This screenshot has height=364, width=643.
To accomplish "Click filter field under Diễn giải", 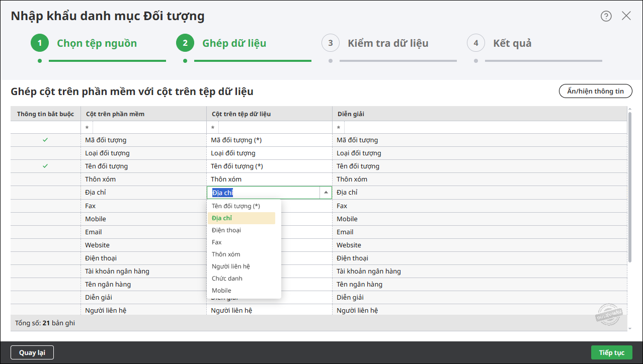I will [x=486, y=128].
